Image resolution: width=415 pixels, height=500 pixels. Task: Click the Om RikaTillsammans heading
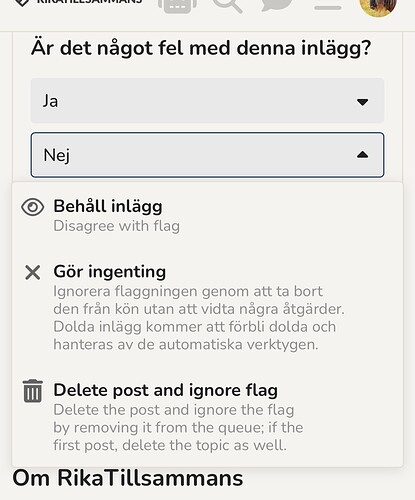click(x=128, y=478)
